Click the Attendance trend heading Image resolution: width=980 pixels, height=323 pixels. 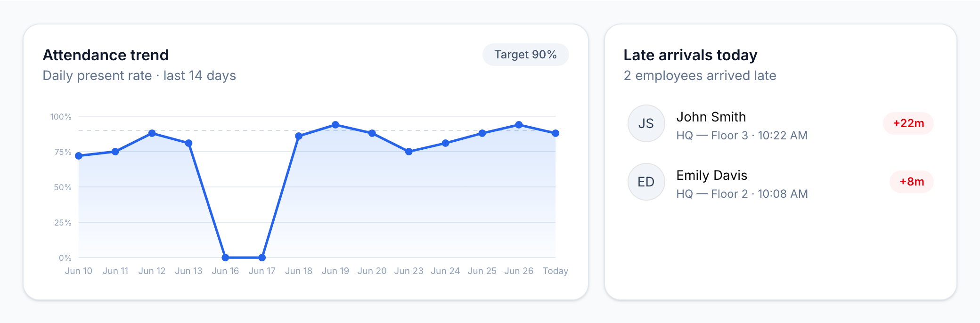click(106, 55)
